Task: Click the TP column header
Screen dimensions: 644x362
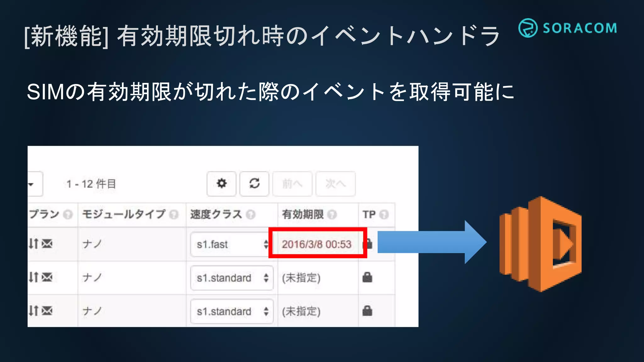Action: tap(369, 215)
